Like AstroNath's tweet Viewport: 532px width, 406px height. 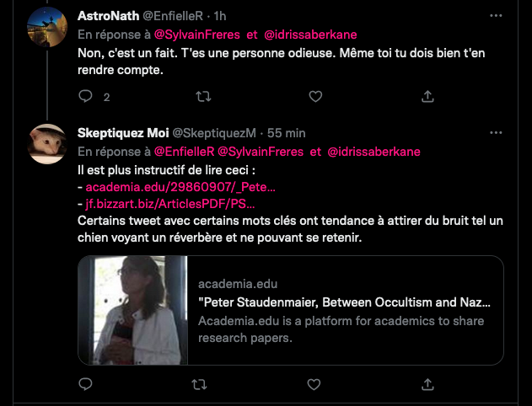(314, 97)
